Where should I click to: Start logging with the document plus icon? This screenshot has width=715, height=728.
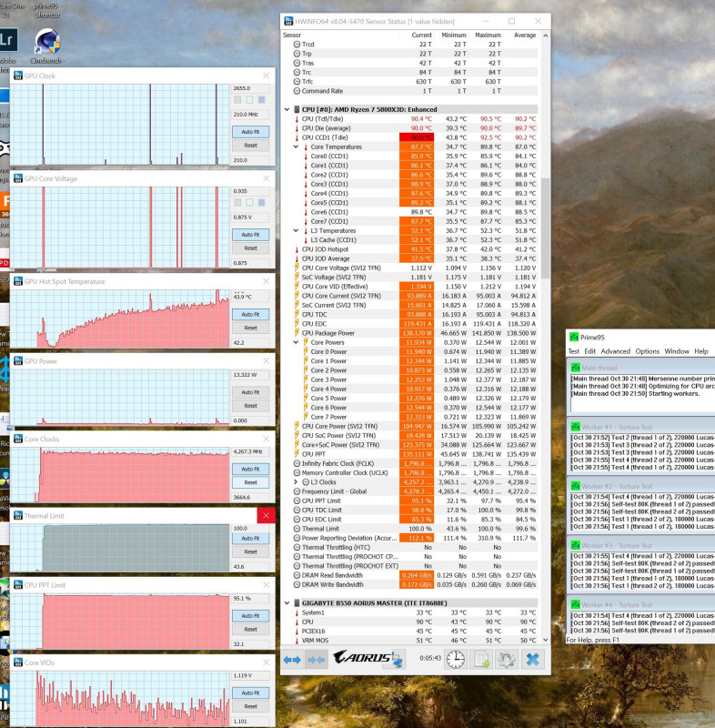pos(481,659)
